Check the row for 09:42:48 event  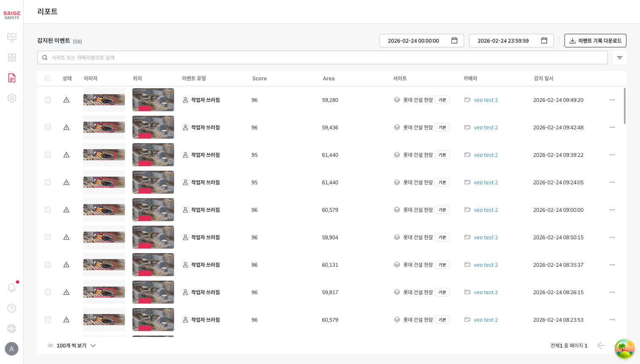(x=48, y=127)
